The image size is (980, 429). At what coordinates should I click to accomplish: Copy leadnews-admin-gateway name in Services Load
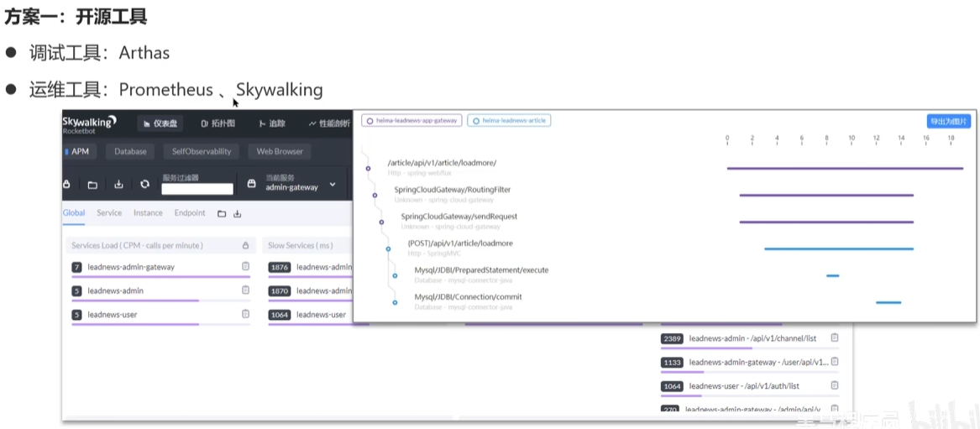[x=245, y=266]
